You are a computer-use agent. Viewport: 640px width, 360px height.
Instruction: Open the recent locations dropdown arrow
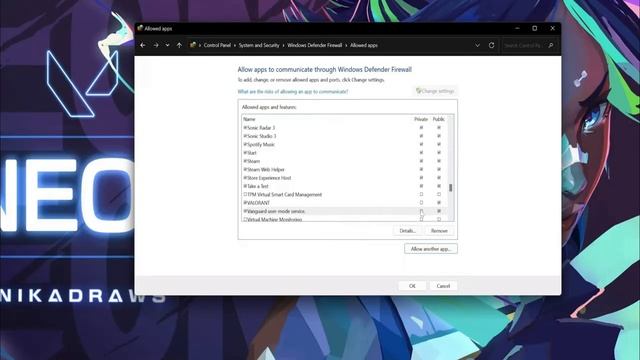(167, 45)
